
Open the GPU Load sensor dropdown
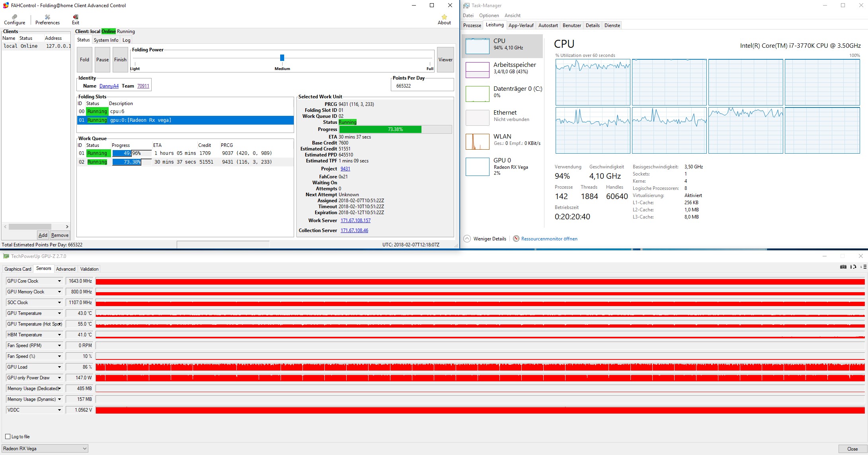[x=59, y=367]
